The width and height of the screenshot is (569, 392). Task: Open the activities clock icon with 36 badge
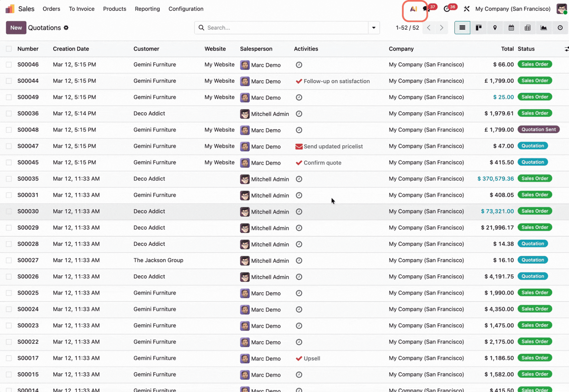tap(447, 9)
